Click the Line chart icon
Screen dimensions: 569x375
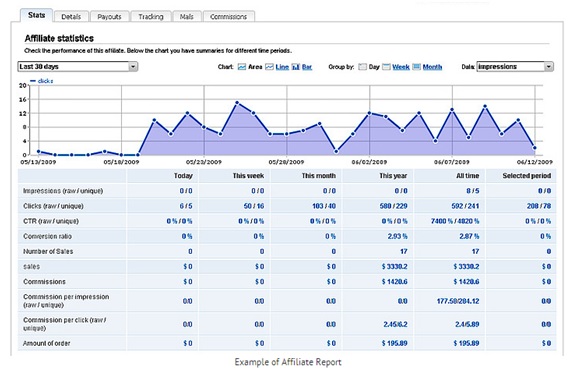[x=269, y=67]
